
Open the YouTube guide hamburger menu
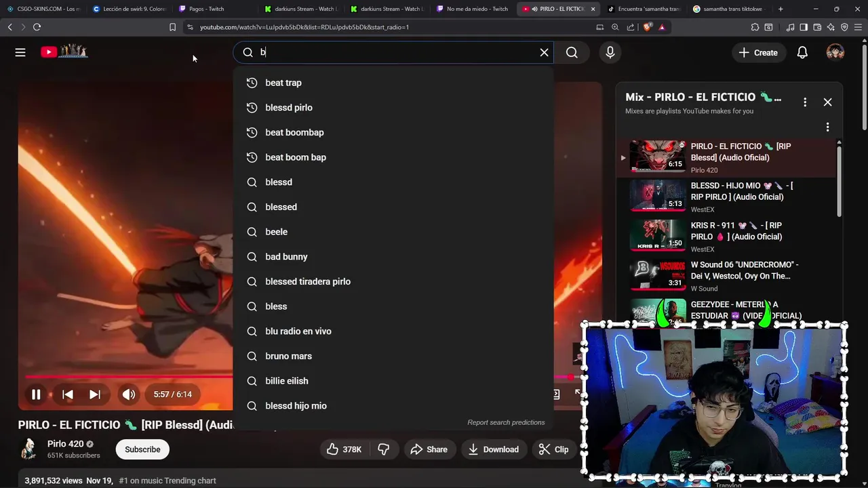(x=20, y=52)
